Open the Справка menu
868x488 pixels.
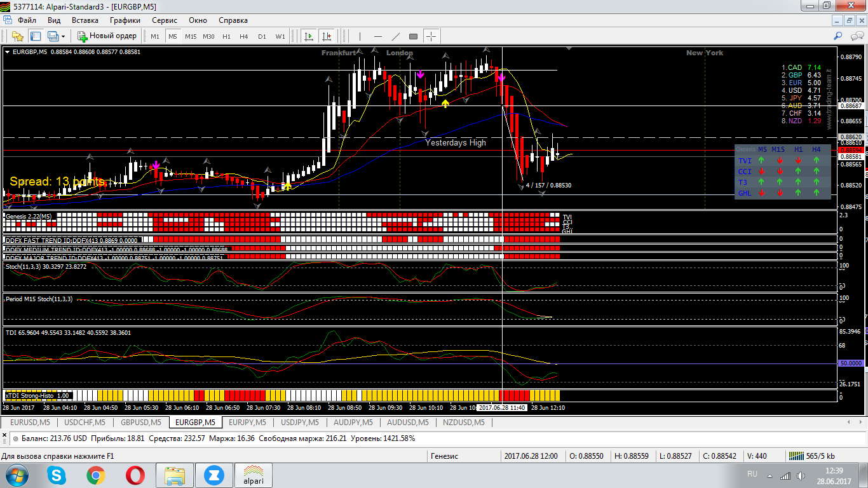233,20
